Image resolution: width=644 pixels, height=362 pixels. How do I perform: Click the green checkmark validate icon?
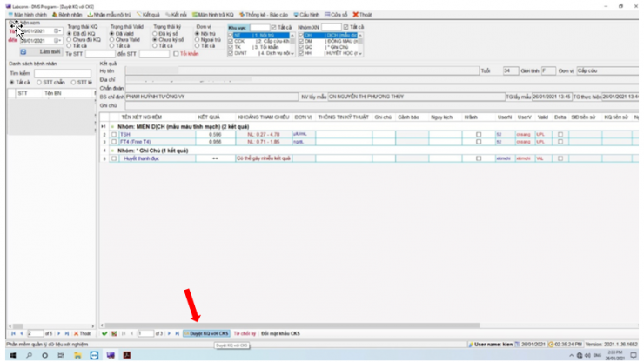pyautogui.click(x=104, y=333)
